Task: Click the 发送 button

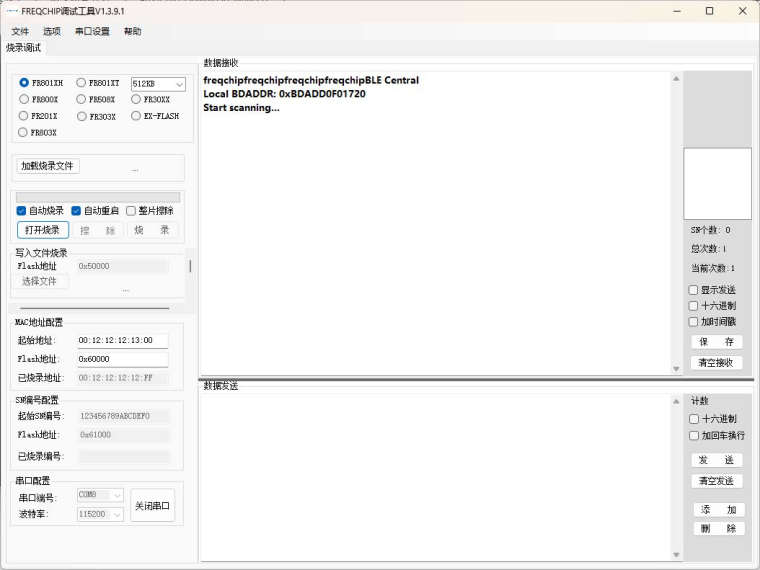Action: [716, 460]
